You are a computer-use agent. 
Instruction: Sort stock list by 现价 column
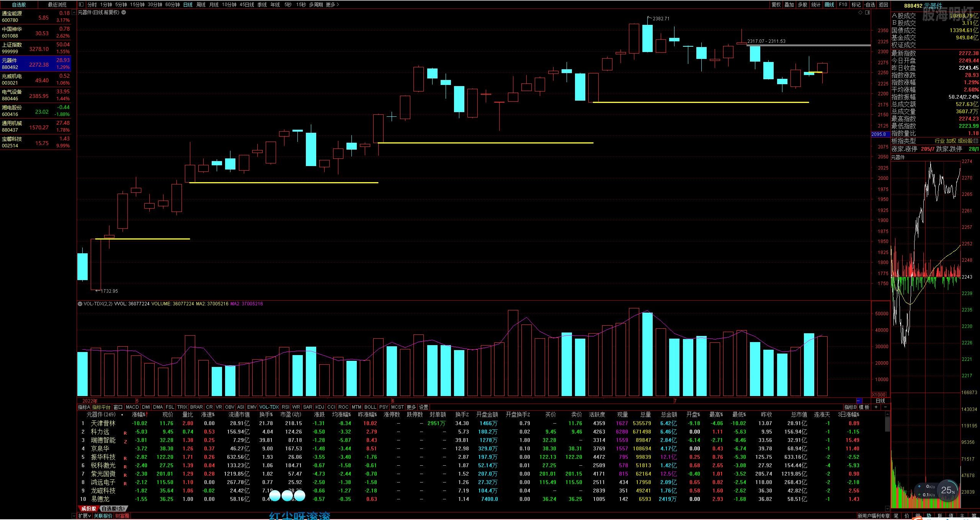[x=168, y=414]
